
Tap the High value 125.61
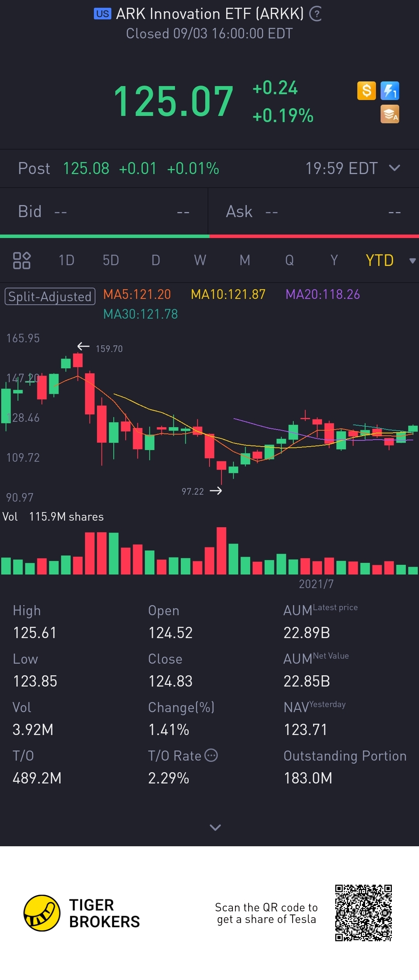pos(35,633)
